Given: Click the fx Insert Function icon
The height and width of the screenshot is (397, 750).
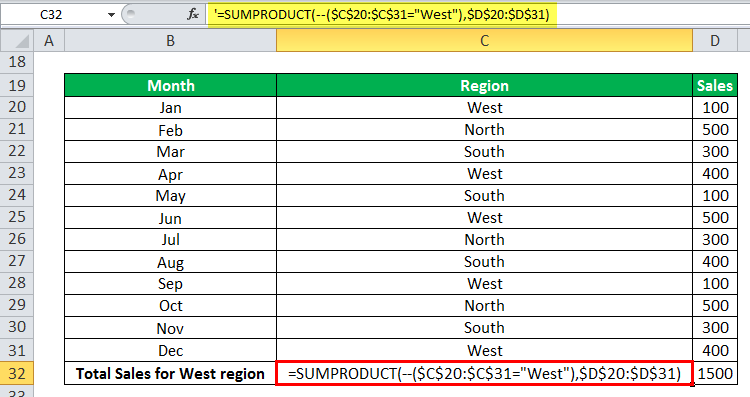Looking at the screenshot, I should 193,14.
